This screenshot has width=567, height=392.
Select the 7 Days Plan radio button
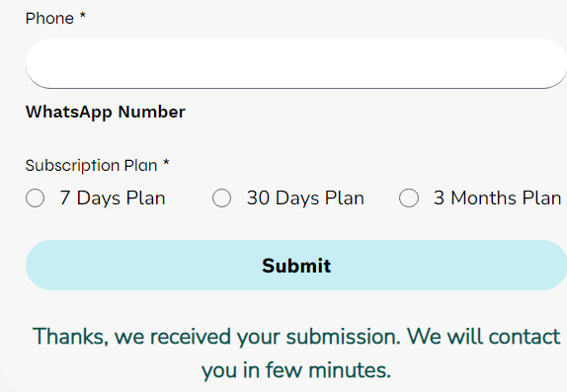(x=36, y=197)
